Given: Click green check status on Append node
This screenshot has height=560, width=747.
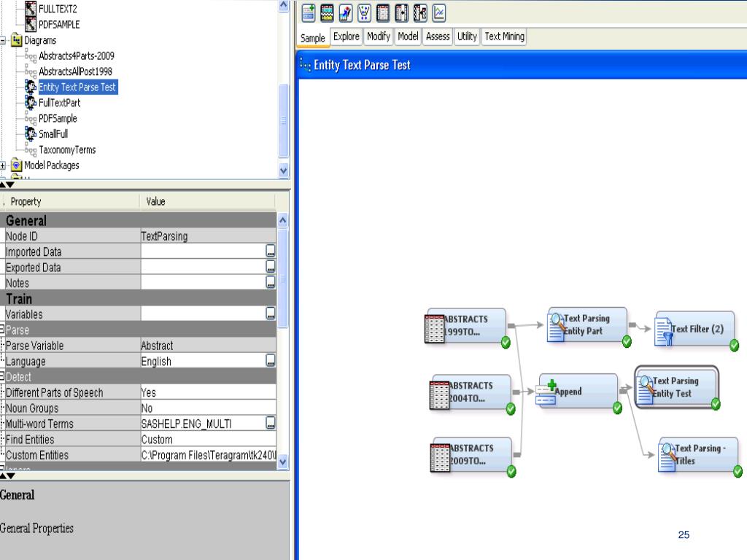Looking at the screenshot, I should 617,408.
